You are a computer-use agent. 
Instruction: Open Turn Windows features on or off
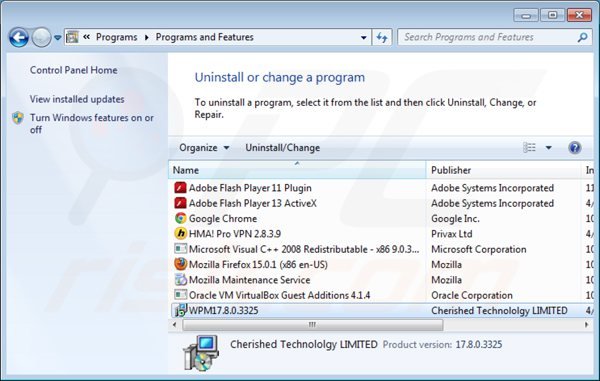click(92, 124)
